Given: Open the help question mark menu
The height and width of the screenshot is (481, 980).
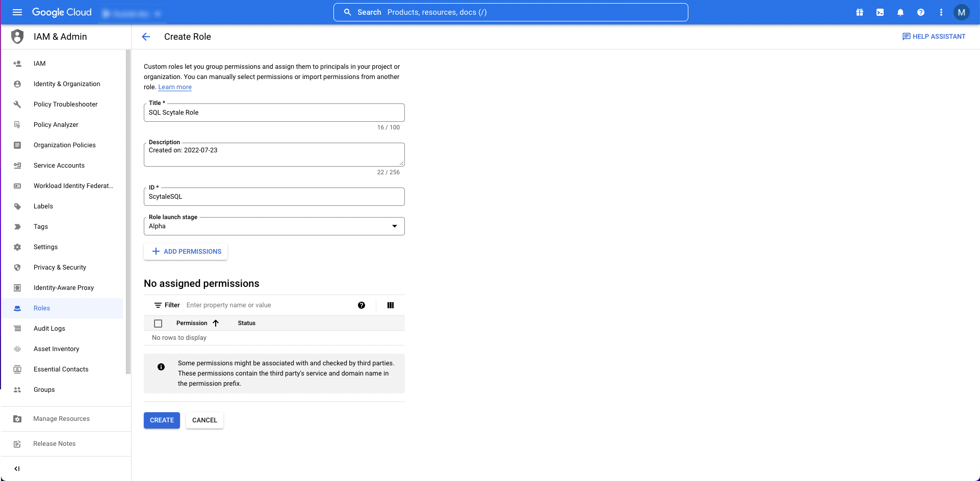Looking at the screenshot, I should click(x=921, y=12).
